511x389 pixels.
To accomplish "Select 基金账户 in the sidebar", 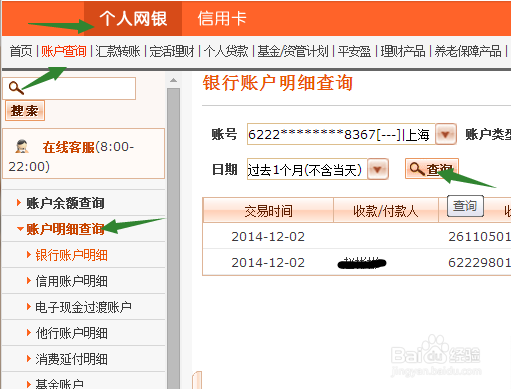I will pyautogui.click(x=60, y=384).
